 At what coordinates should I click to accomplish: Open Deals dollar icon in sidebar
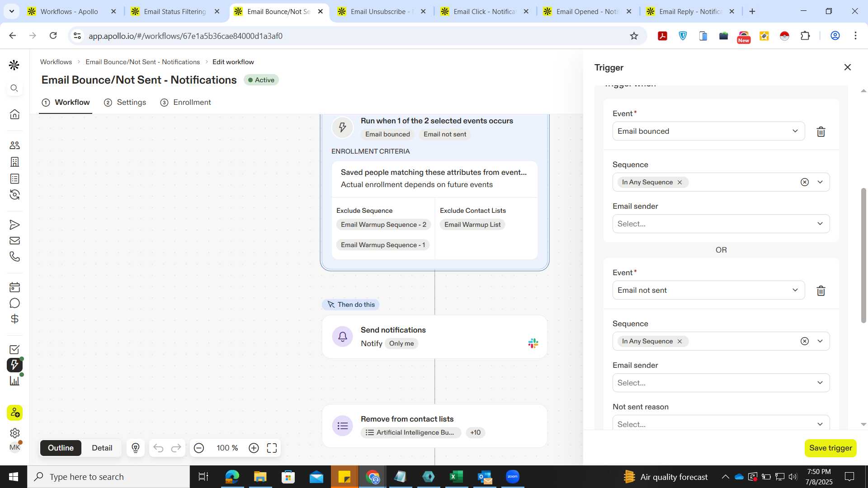click(14, 319)
